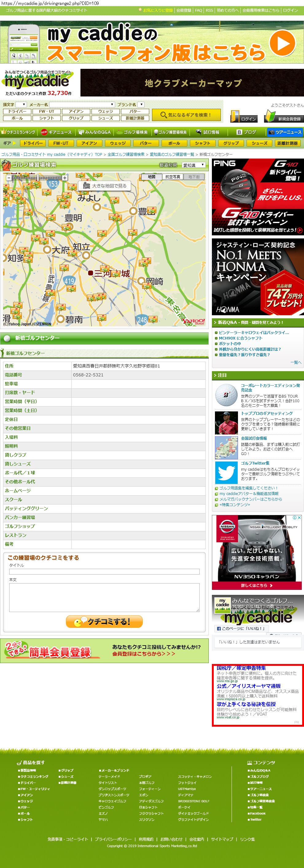Open ポケットの中 Q&A link
The height and width of the screenshot is (868, 304).
[x=230, y=343]
